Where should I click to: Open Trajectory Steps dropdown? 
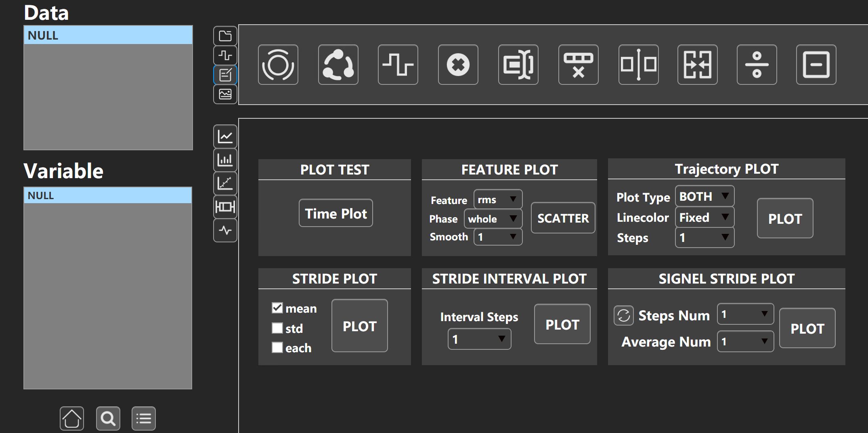click(x=704, y=238)
